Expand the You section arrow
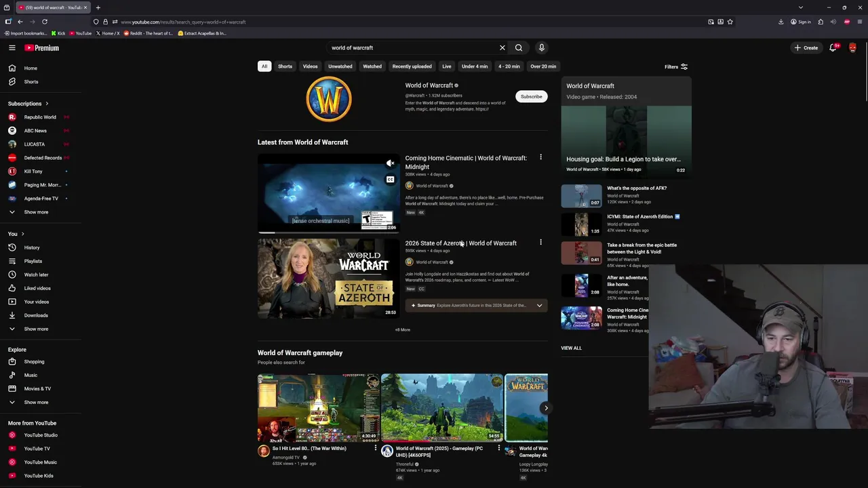The image size is (868, 488). [x=22, y=234]
